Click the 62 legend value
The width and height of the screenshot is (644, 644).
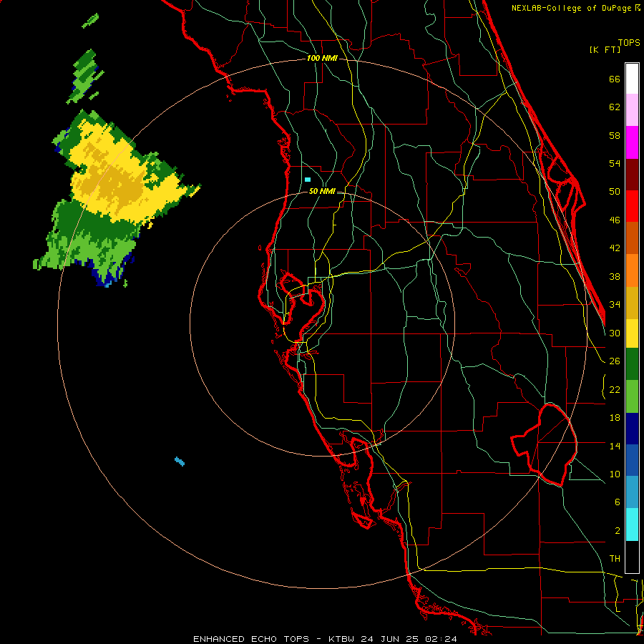coord(615,107)
